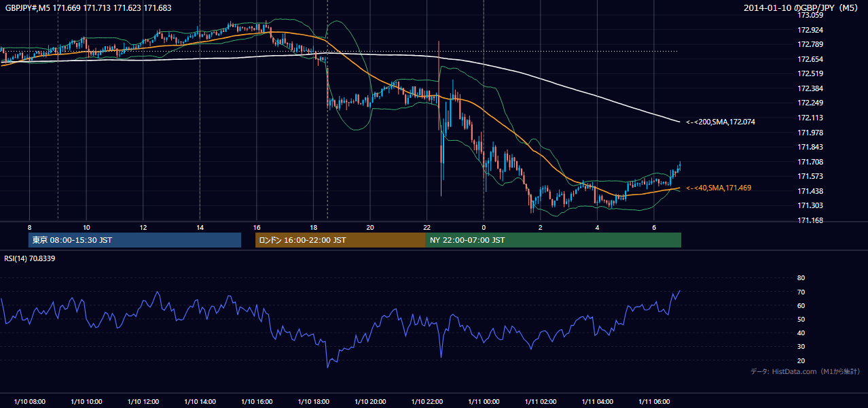Select the 200 SMA label 172.074
This screenshot has height=408, width=868.
coord(721,122)
